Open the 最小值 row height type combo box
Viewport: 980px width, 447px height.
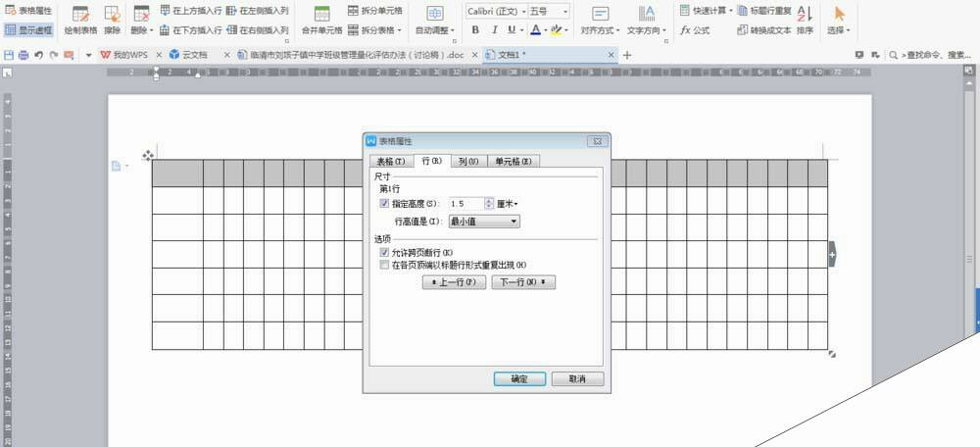pyautogui.click(x=484, y=222)
